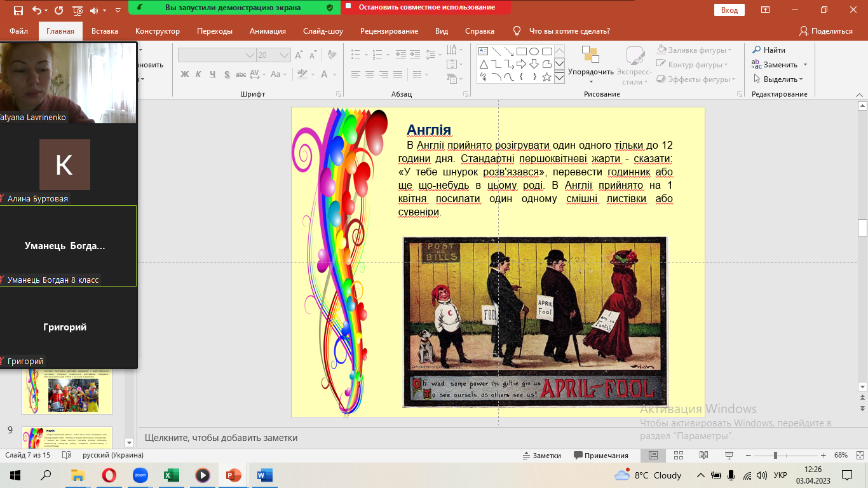
Task: Click the zoom slider handle
Action: (x=775, y=456)
